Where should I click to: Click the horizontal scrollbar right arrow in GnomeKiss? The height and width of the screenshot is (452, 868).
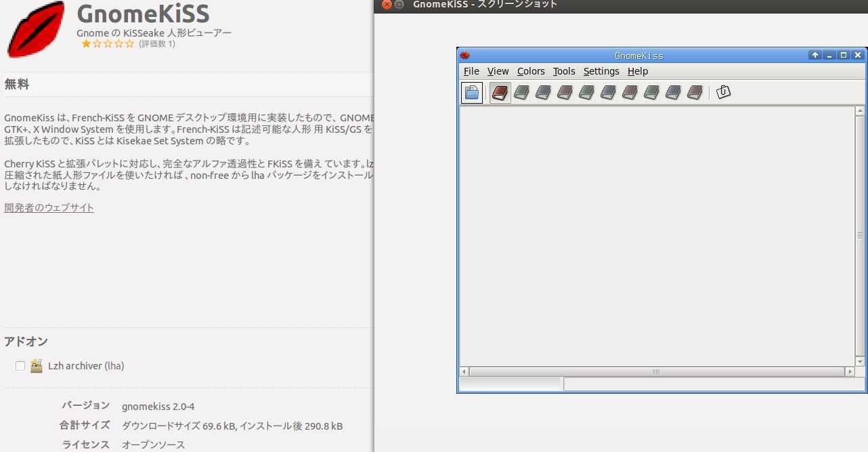pyautogui.click(x=850, y=372)
